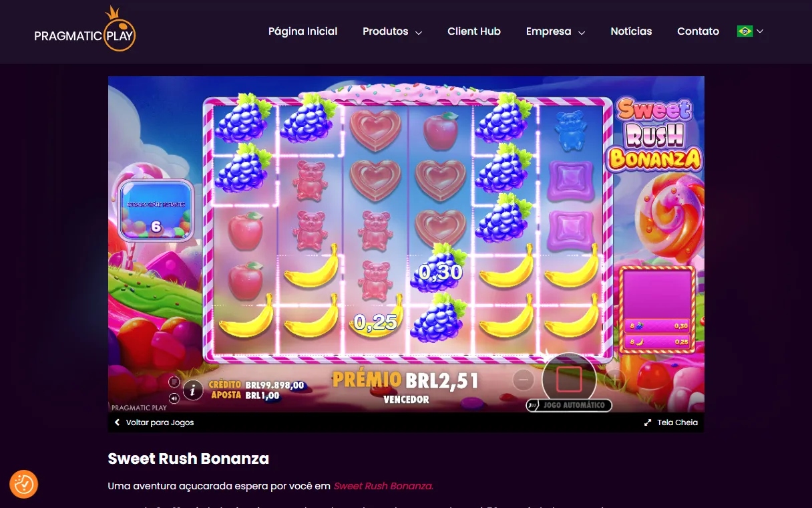Open the Client Hub menu item
The height and width of the screenshot is (508, 812).
(x=474, y=31)
